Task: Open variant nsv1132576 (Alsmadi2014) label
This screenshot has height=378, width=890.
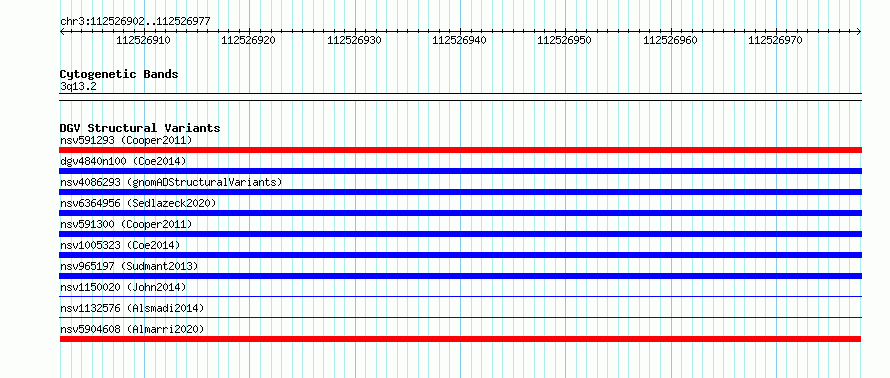Action: tap(132, 308)
